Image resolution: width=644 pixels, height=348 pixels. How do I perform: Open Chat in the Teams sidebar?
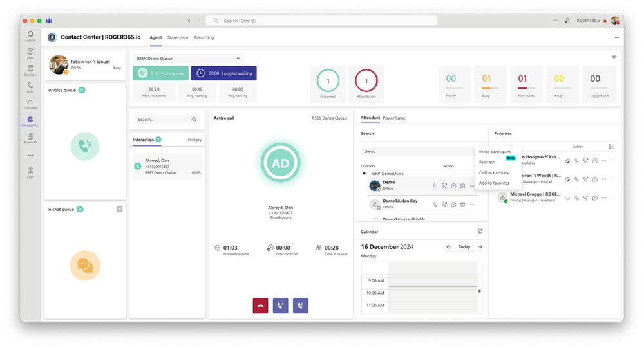30,53
